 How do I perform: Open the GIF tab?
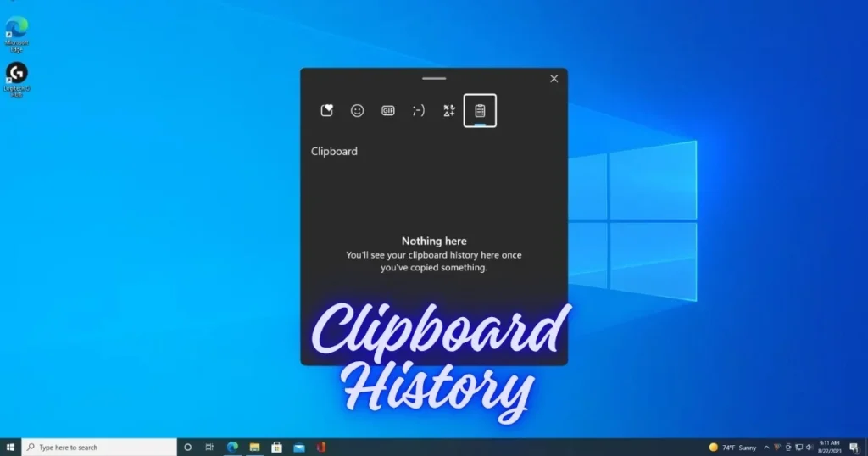tap(388, 111)
